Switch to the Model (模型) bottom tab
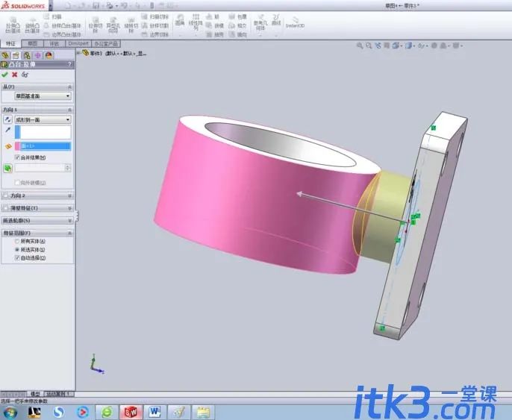Screen dimensions: 512x420 tap(35, 394)
